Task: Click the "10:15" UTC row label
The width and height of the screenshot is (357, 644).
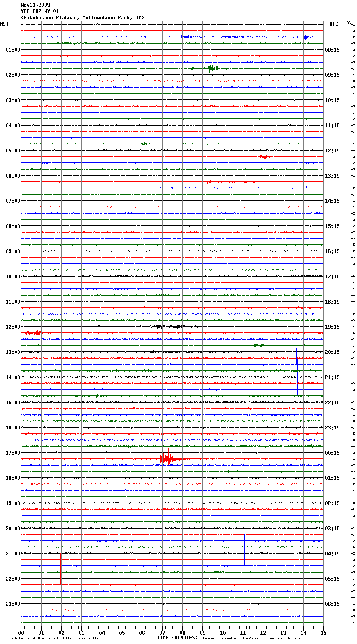Action: 332,100
